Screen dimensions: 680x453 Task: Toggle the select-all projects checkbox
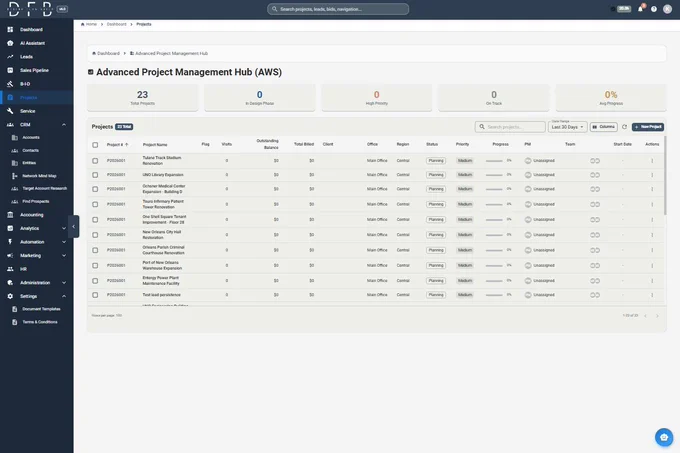tap(95, 145)
